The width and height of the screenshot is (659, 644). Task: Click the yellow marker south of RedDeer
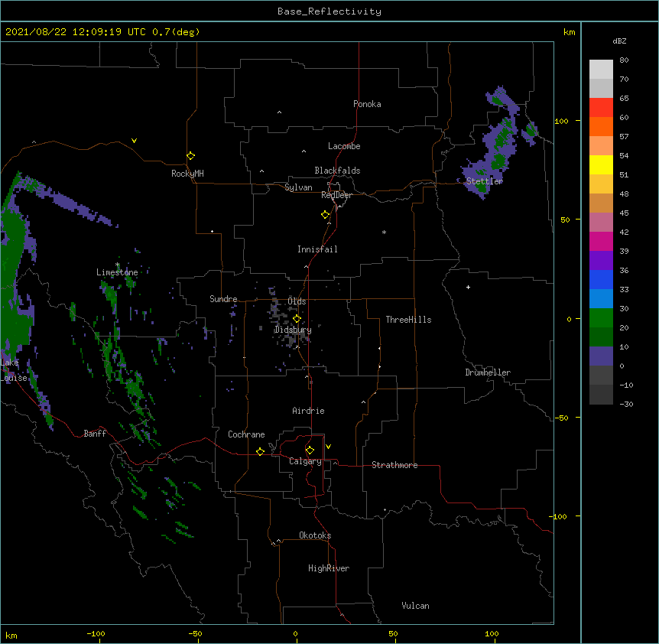coord(325,215)
